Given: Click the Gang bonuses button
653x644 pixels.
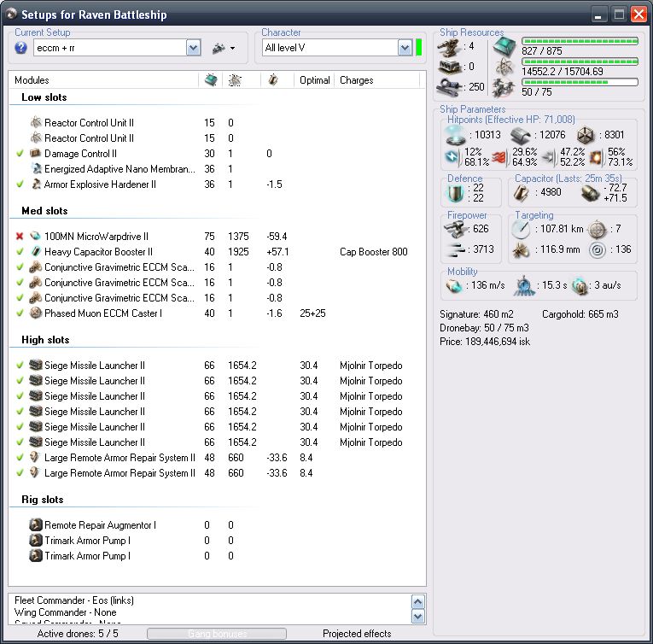Looking at the screenshot, I should coord(217,634).
